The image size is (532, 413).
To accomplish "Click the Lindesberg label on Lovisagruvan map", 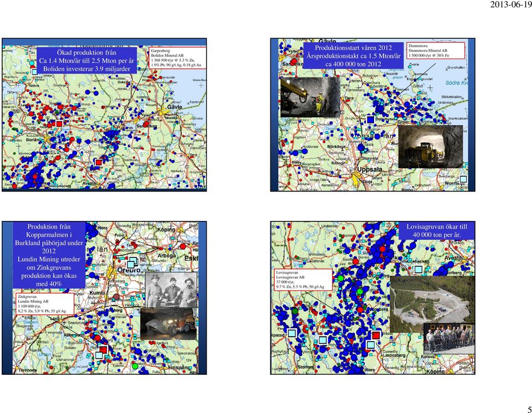I will tap(394, 355).
